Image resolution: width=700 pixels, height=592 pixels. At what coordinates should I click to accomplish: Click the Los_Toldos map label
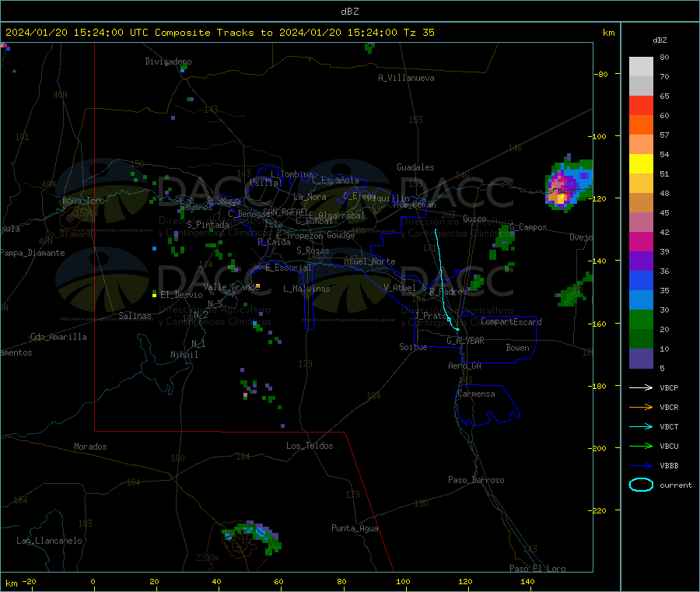(310, 446)
